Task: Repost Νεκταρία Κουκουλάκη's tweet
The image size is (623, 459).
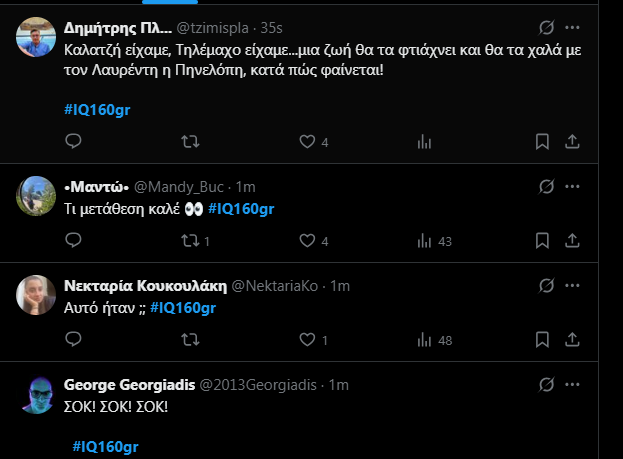Action: pyautogui.click(x=189, y=340)
